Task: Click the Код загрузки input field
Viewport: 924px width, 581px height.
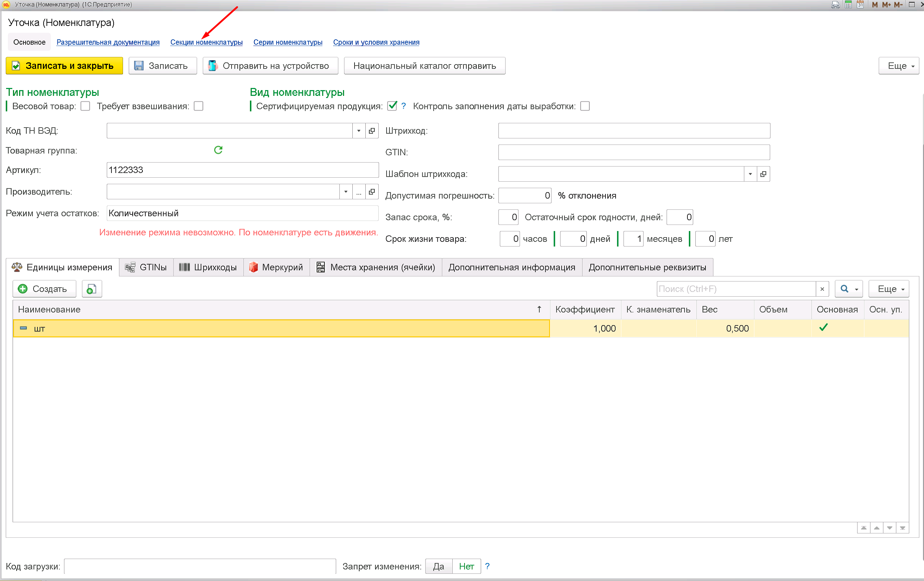Action: click(x=200, y=566)
